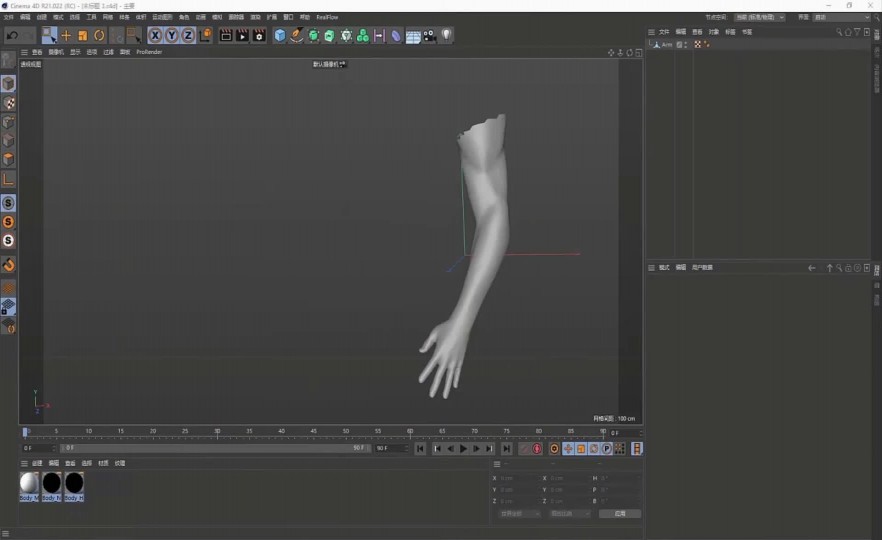Open the Subdivision Surface generator icon
The height and width of the screenshot is (540, 882).
313,36
